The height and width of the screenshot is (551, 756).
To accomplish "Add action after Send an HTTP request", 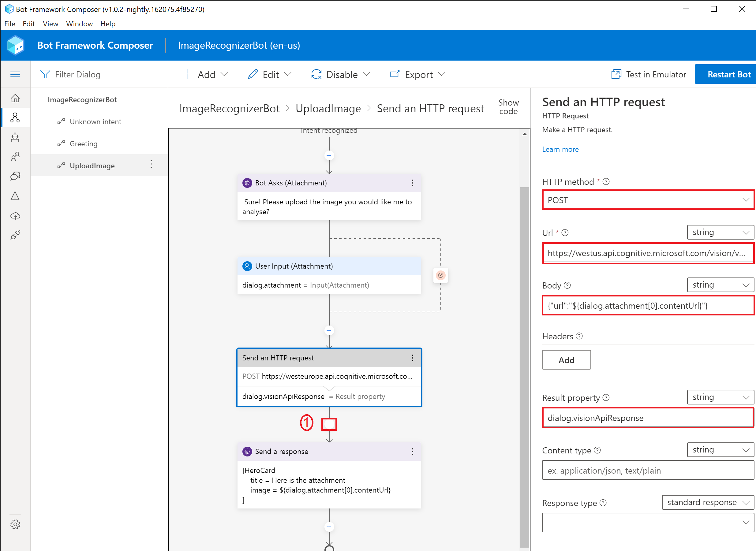I will [329, 424].
